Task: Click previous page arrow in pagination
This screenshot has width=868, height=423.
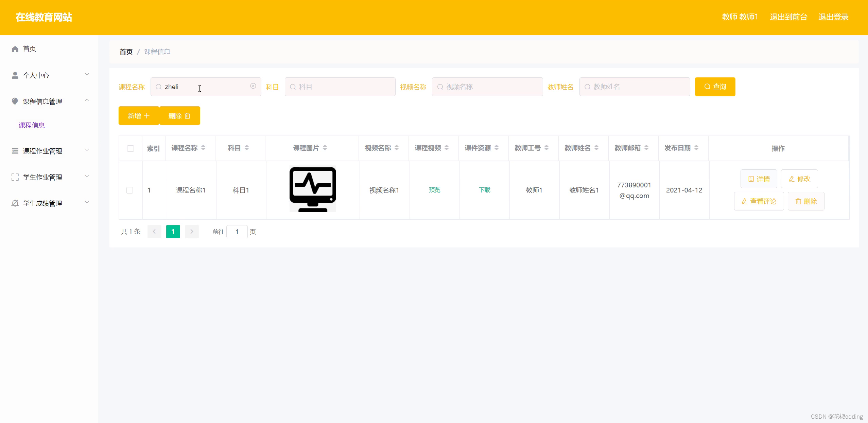Action: click(x=154, y=232)
